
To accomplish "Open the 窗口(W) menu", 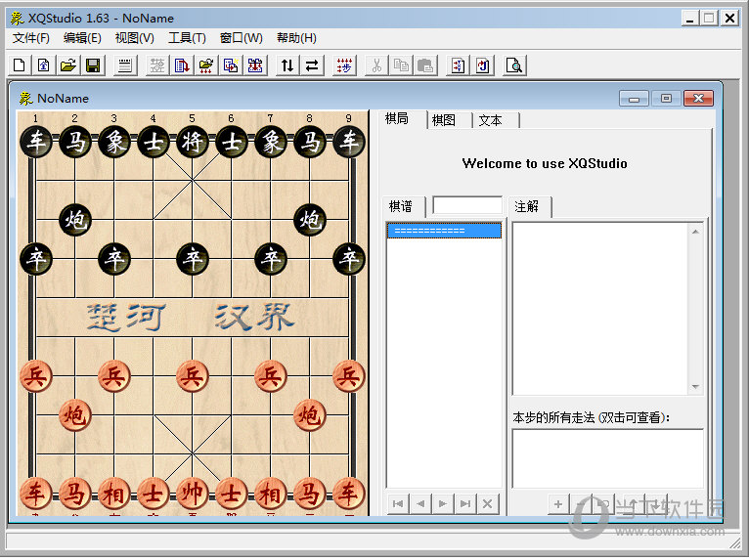I will coord(242,38).
